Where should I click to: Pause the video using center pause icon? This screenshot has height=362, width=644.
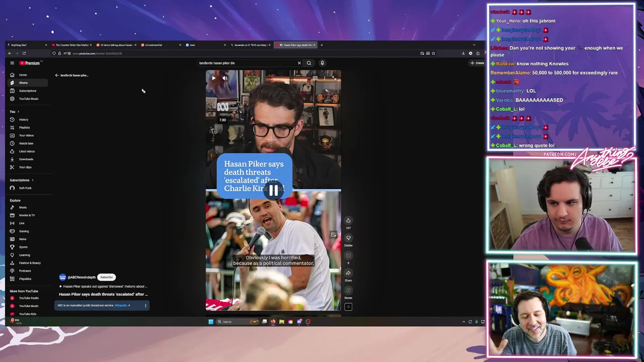[x=273, y=190]
